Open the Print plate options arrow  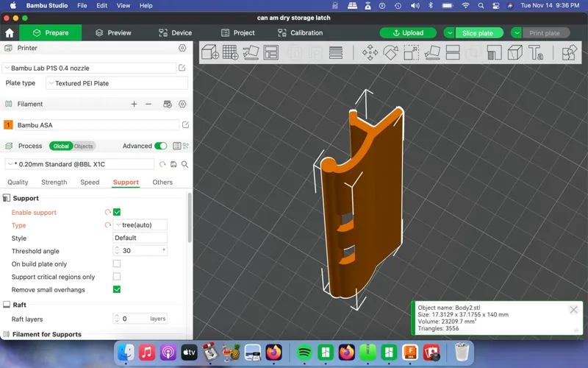pos(517,33)
